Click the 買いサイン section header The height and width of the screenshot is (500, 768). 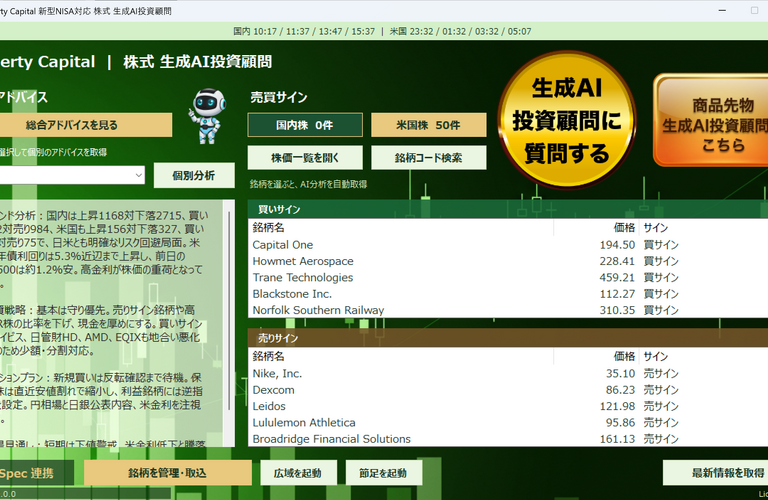508,209
